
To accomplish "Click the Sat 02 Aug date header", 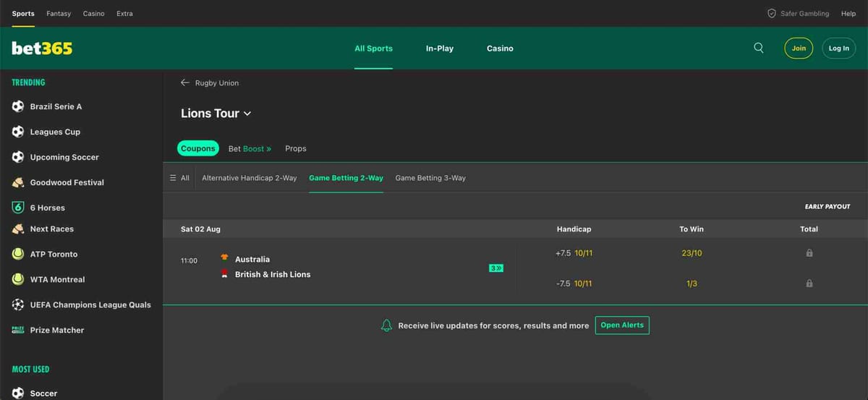I will [200, 229].
